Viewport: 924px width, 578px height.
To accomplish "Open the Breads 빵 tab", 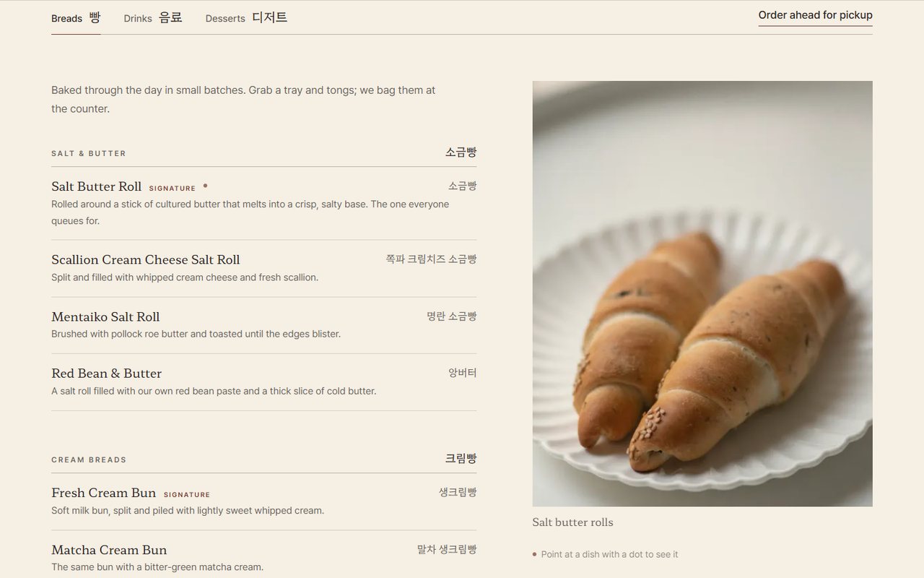I will coord(76,18).
